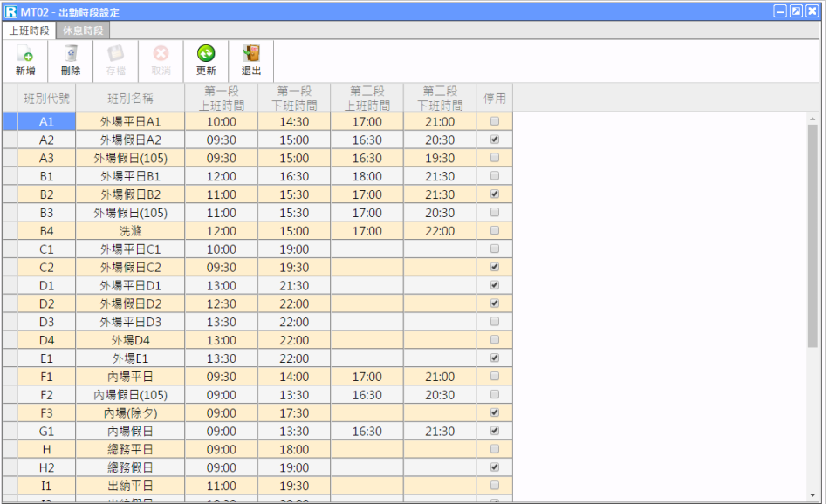Click the 18:00 second-shift start cell in row B1

pyautogui.click(x=367, y=176)
